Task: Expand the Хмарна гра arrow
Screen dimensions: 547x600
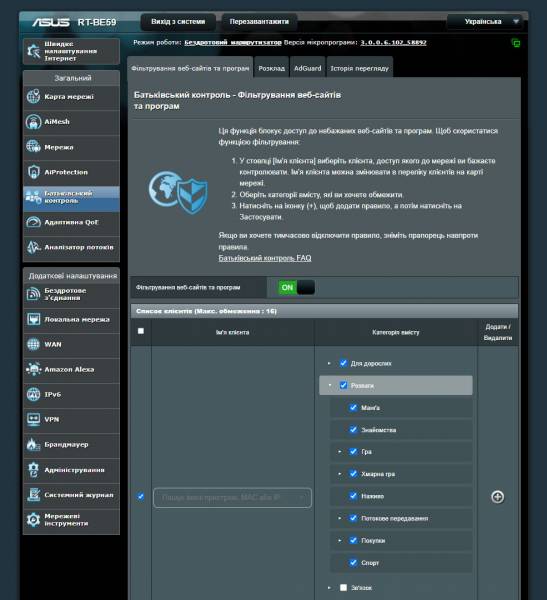Action: click(x=340, y=474)
